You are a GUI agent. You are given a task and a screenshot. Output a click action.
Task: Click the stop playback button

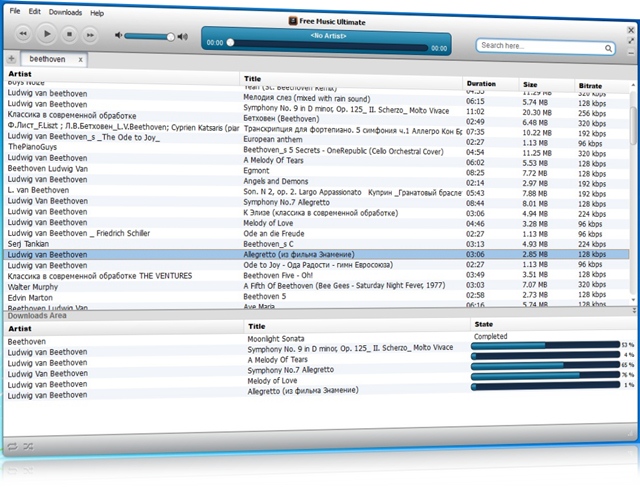click(x=69, y=34)
